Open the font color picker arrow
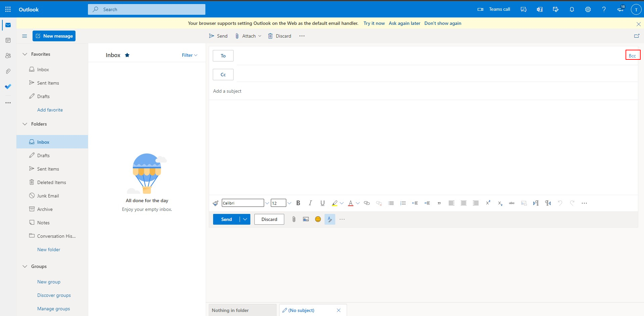The height and width of the screenshot is (316, 644). pyautogui.click(x=358, y=203)
